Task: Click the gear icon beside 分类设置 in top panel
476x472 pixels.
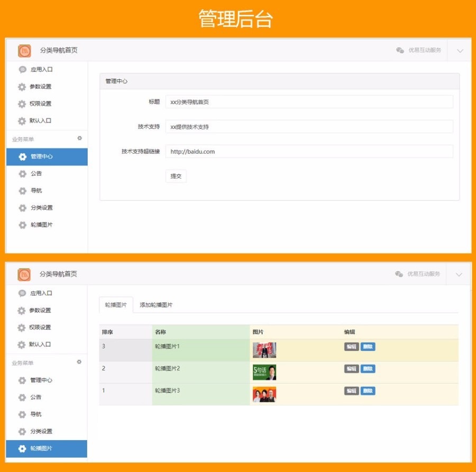Action: 22,208
